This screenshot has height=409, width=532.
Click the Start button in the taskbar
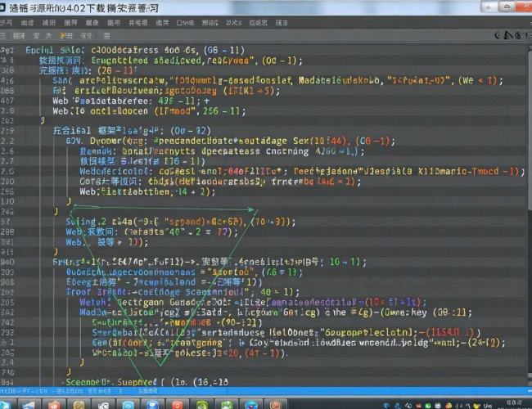[5, 405]
